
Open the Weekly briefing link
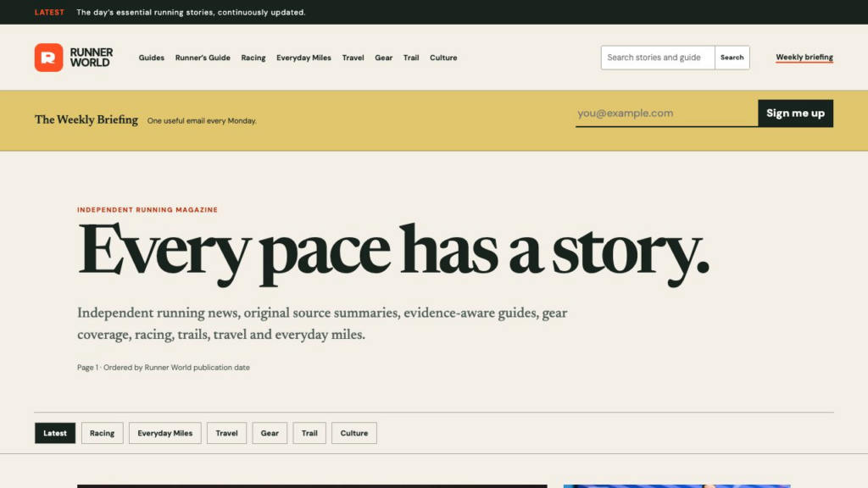click(x=804, y=57)
